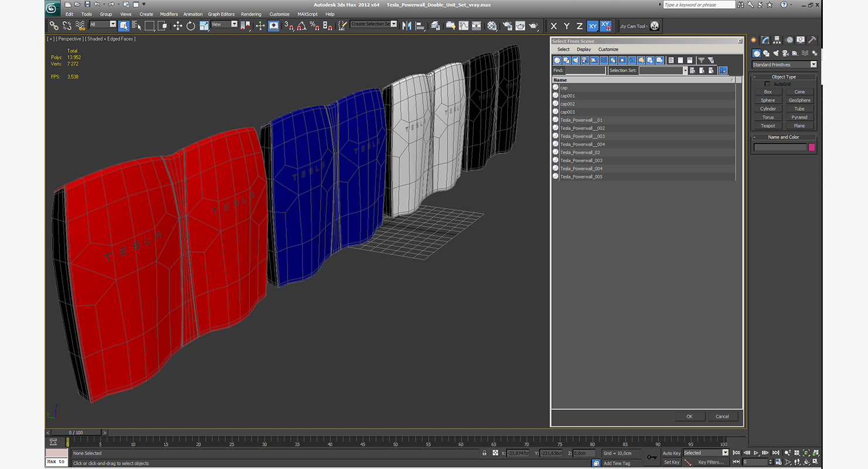Collapse the Name and Color rollout
Image resolution: width=868 pixels, height=469 pixels.
(x=784, y=137)
